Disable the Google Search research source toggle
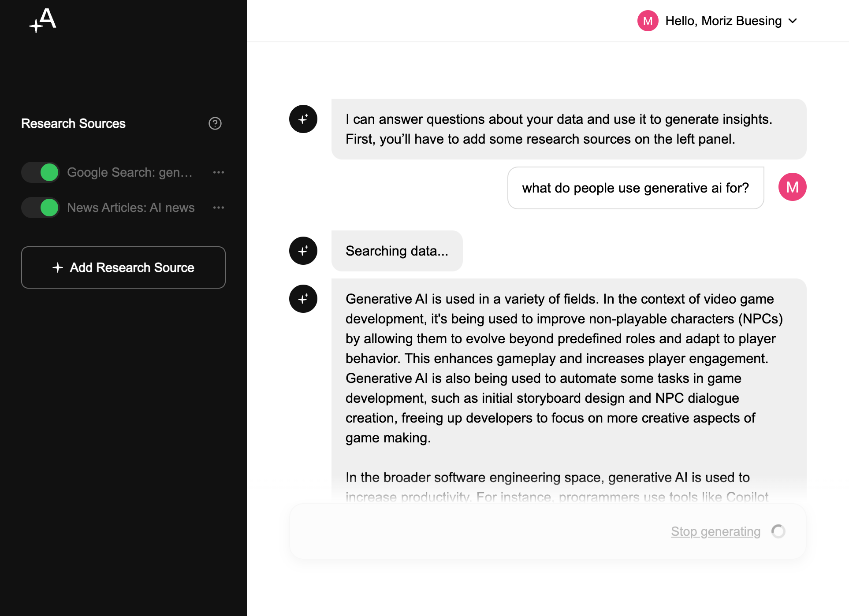 pyautogui.click(x=41, y=172)
